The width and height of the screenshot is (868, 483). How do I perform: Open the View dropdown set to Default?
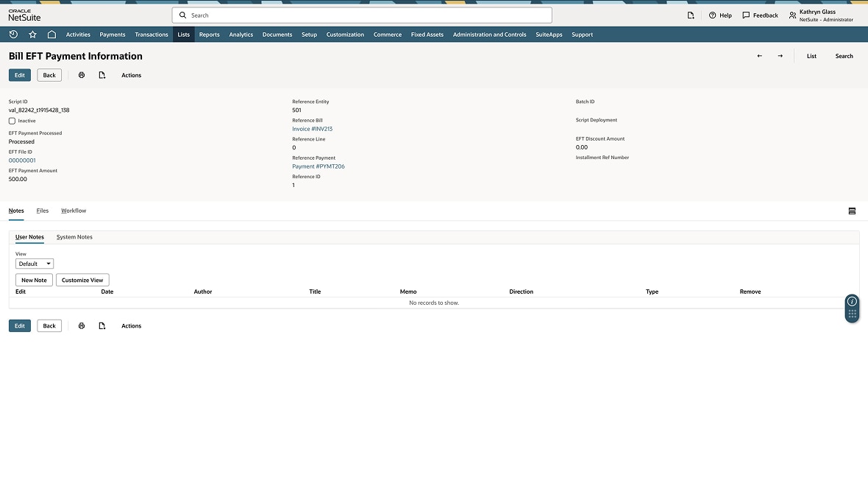[x=35, y=264]
